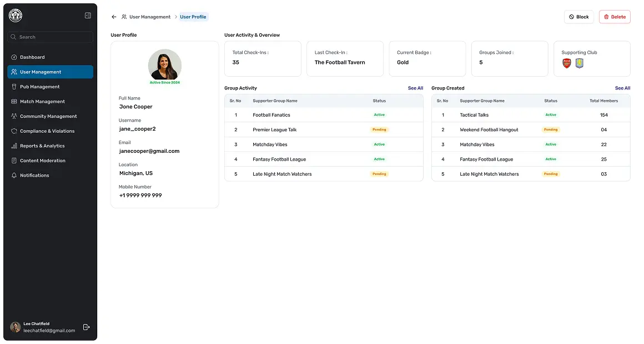
Task: Open Notifications from the sidebar bell
Action: click(34, 176)
